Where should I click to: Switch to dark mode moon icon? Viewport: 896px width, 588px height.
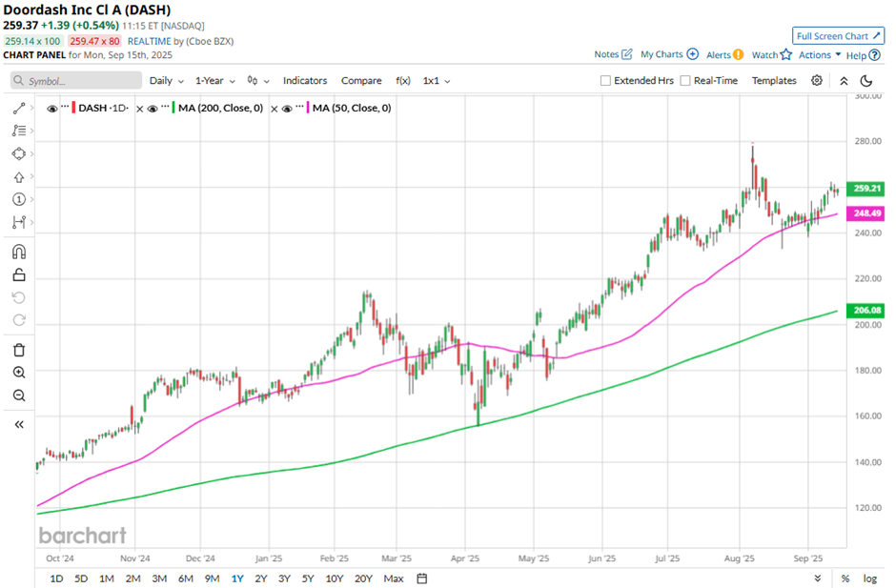[x=866, y=81]
